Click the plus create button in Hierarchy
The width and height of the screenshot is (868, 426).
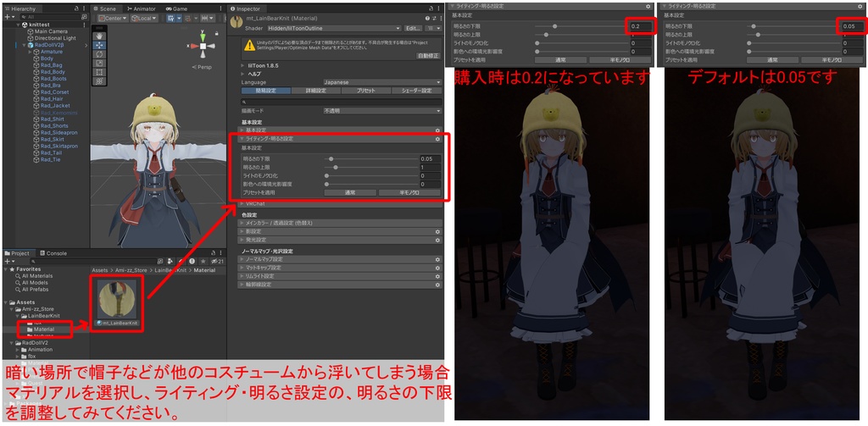point(8,18)
